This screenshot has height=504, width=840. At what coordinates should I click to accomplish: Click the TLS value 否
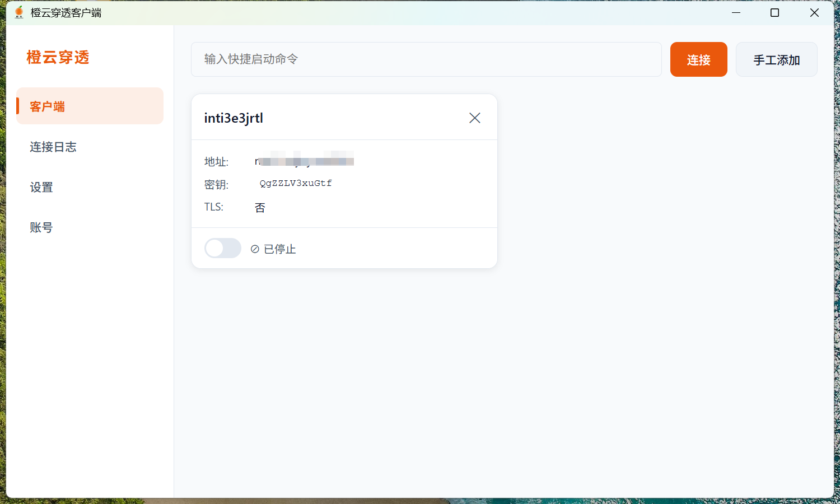coord(260,207)
